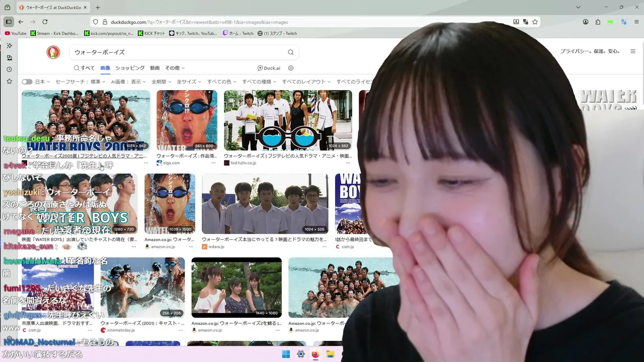Click the blue translate extension icon
This screenshot has width=644, height=362.
coord(624,22)
